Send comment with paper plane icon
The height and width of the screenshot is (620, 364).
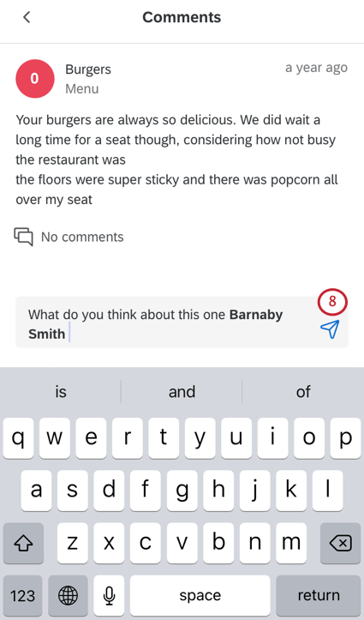coord(330,329)
